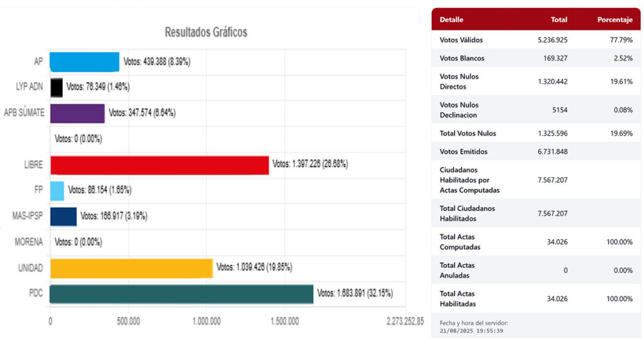
Task: Select the light blue FP bar
Action: click(57, 191)
